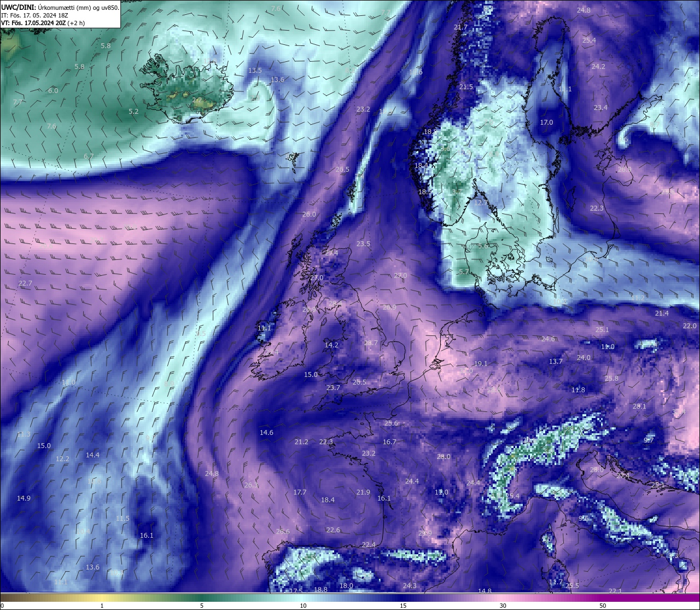Click the UWC/DINI title line in legend box

(60, 8)
